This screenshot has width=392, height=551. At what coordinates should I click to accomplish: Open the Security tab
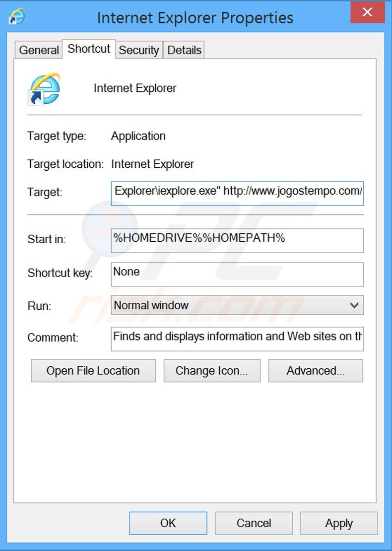pyautogui.click(x=139, y=50)
